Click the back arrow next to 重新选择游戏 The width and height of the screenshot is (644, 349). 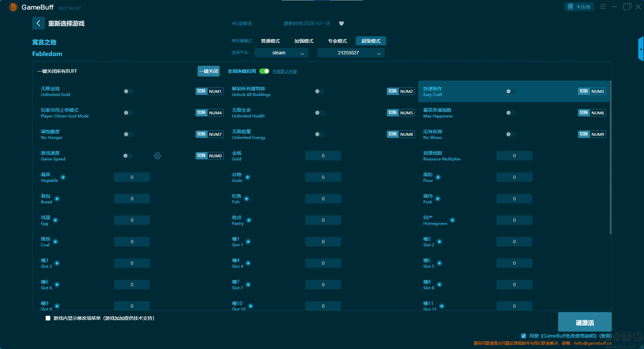[38, 23]
